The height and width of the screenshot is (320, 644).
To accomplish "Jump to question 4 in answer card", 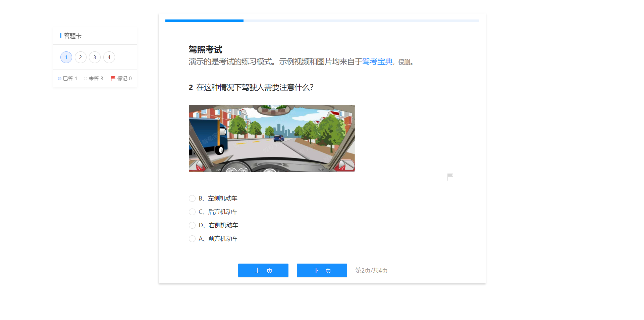I will [x=109, y=57].
